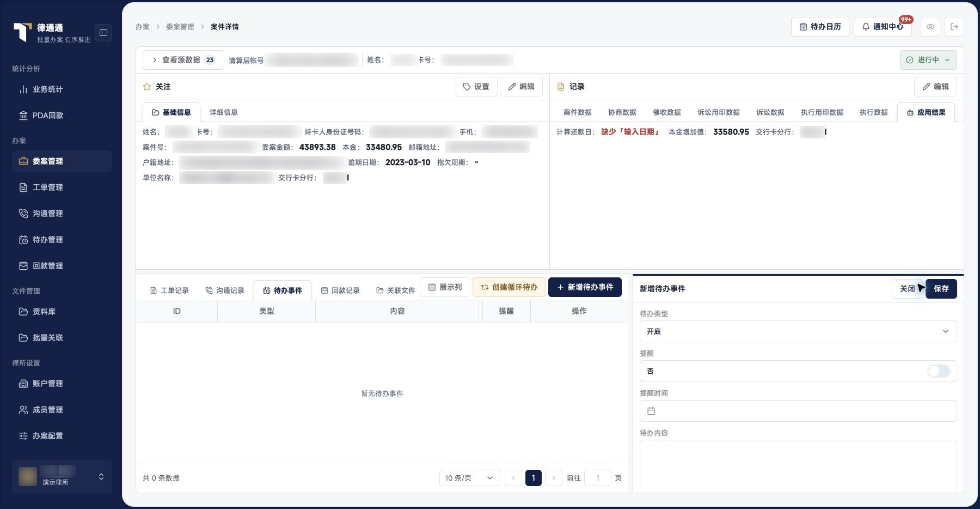Viewport: 980px width, 509px height.
Task: Expand the user account switcher at sidebar bottom
Action: (62, 477)
